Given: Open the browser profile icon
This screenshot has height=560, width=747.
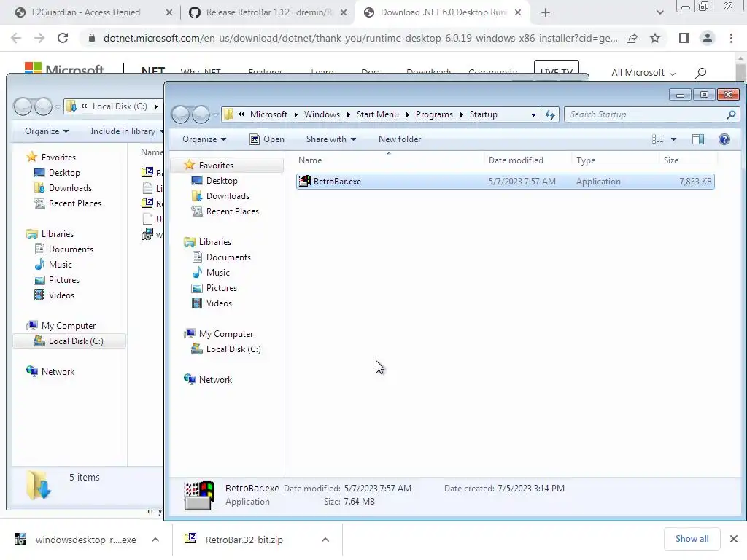Looking at the screenshot, I should 708,38.
